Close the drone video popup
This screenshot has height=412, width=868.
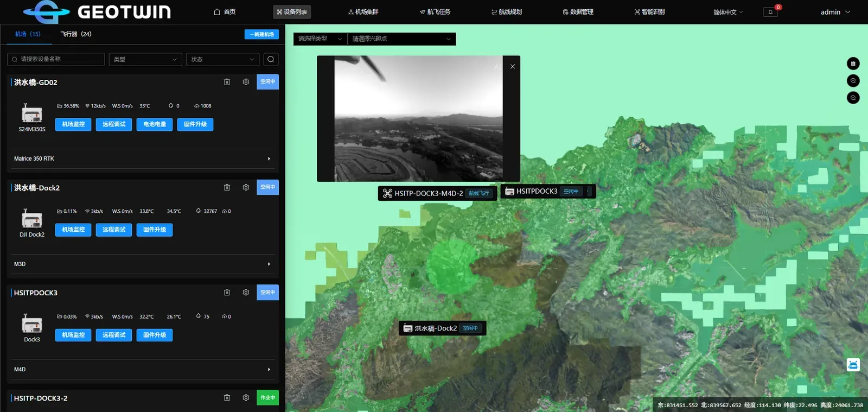coord(513,67)
